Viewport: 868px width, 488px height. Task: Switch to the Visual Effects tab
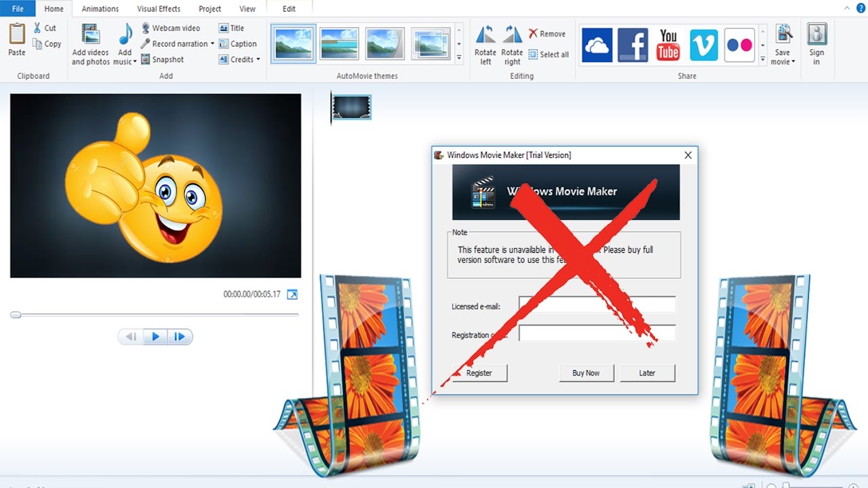pos(159,9)
